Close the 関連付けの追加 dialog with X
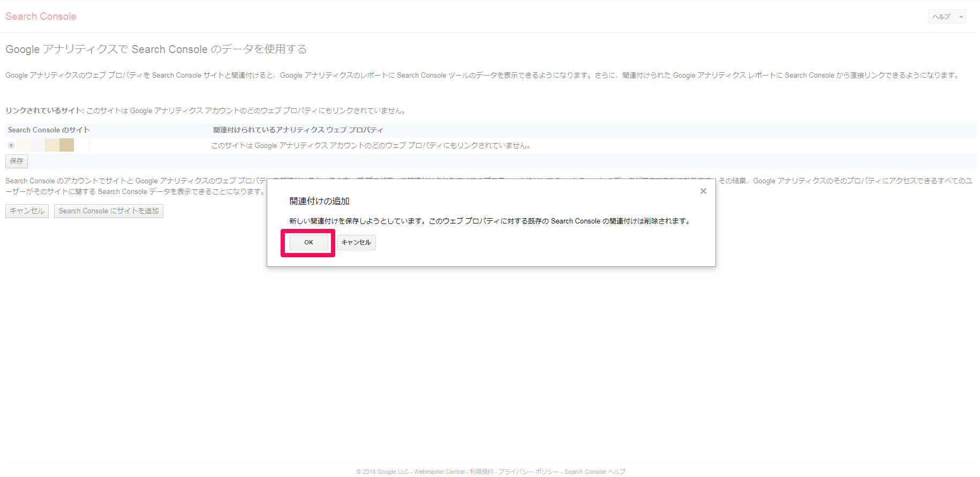980x477 pixels. [x=703, y=191]
